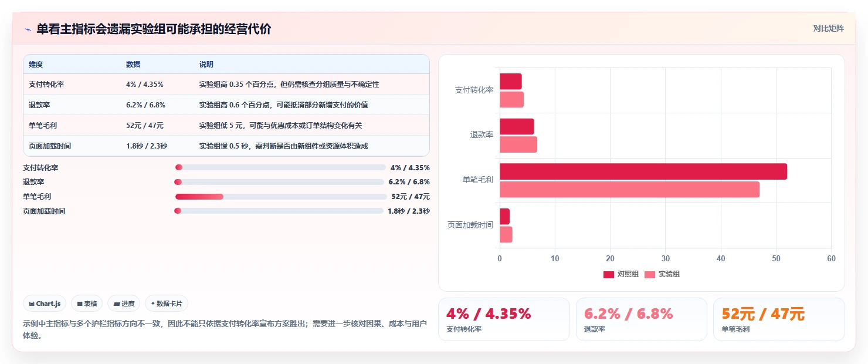Click the note 实验组高 0.35 个百分点
Viewport: 868px width, 364px height.
tap(289, 85)
